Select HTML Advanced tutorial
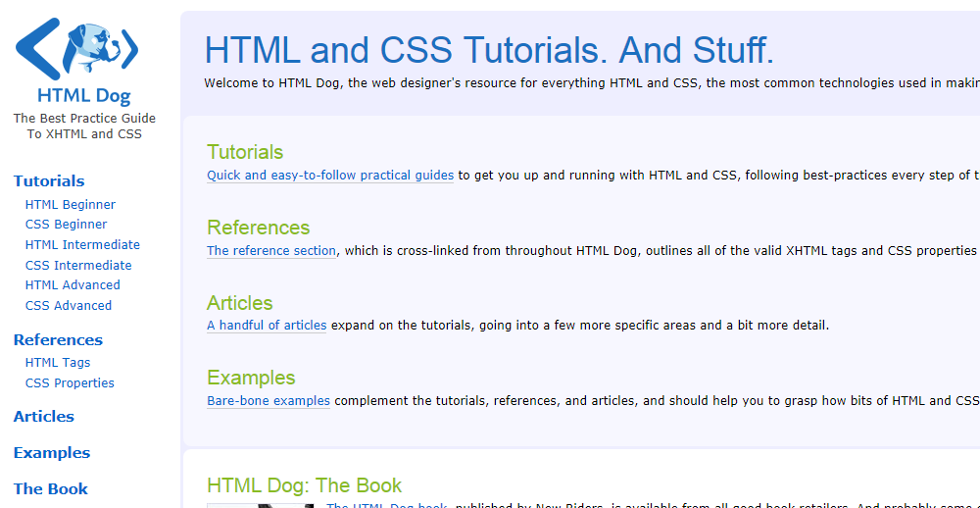This screenshot has height=508, width=980. (73, 284)
